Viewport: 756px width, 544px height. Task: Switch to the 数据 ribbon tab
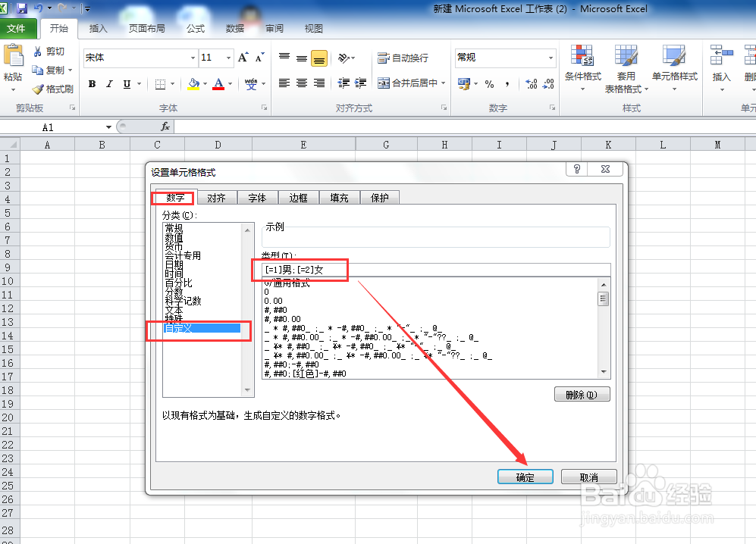coord(235,29)
